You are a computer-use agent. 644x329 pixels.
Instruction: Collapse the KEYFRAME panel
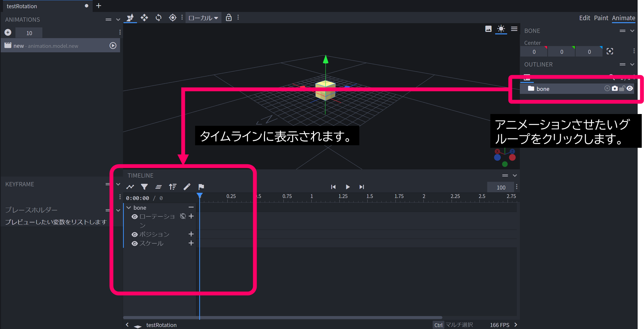coord(118,184)
